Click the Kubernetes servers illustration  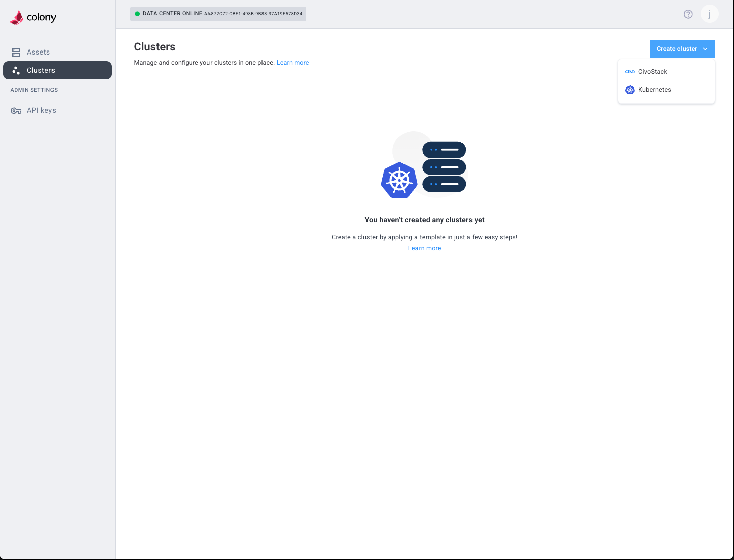point(424,165)
